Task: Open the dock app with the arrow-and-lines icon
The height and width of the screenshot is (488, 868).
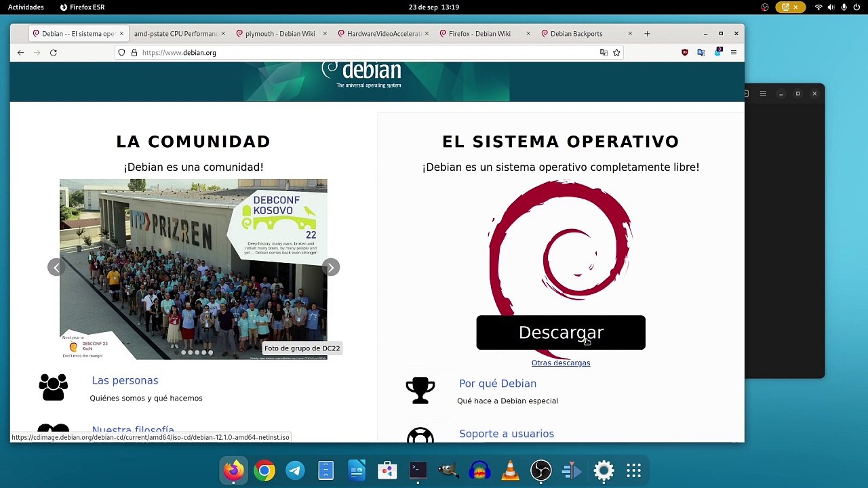Action: (572, 470)
